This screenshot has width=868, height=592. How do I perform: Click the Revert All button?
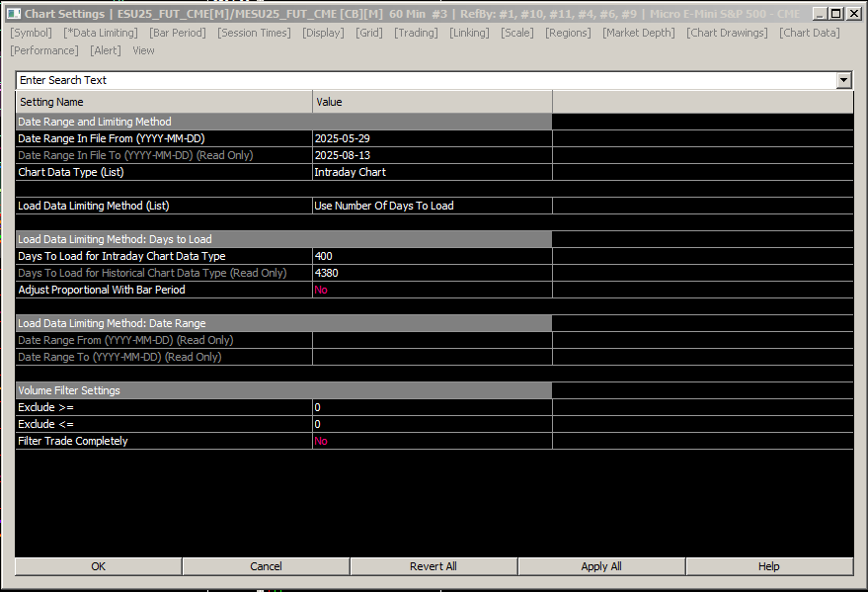pos(434,566)
